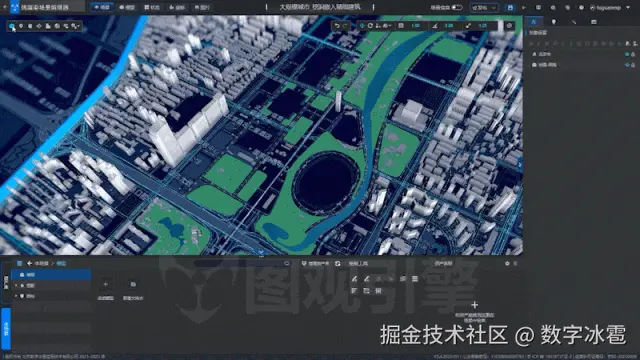Click back arrow in asset browser breadcrumb
640x360 pixels.
tap(29, 264)
